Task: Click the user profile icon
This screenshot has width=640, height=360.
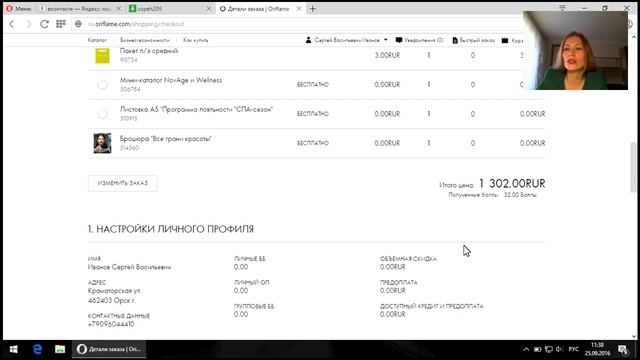Action: (308, 40)
